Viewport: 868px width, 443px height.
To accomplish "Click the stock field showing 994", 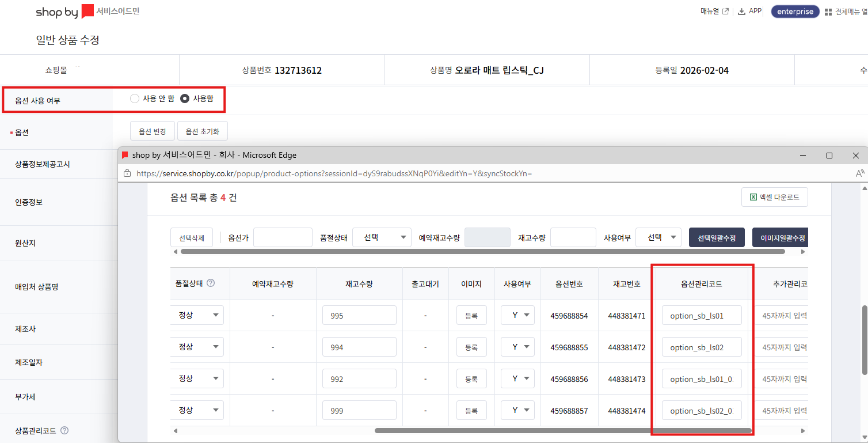I will [x=359, y=347].
